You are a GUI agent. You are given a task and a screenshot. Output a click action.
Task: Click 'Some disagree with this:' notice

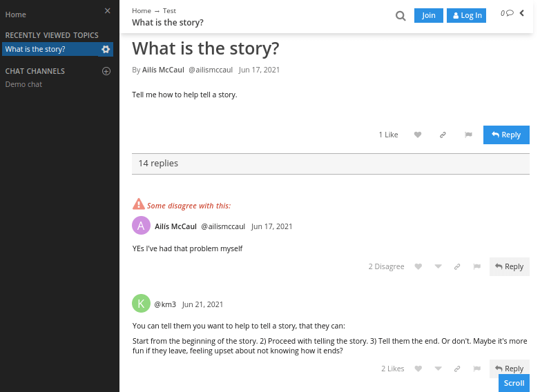tap(189, 206)
